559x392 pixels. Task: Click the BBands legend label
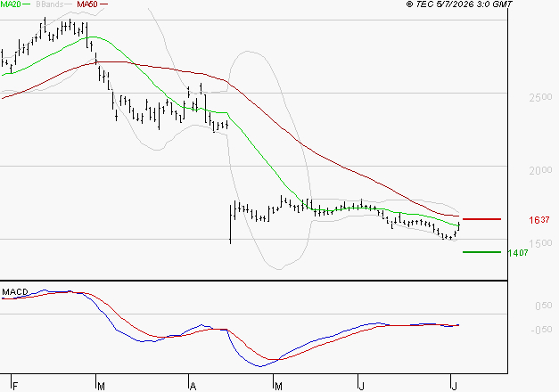pyautogui.click(x=49, y=4)
